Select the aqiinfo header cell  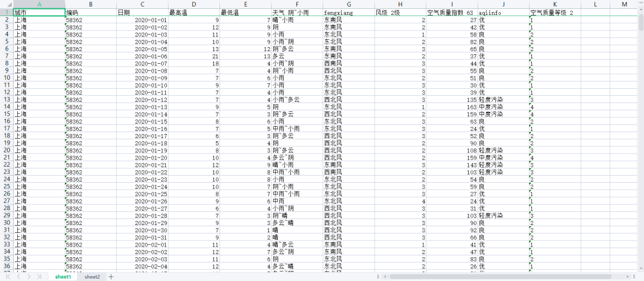tap(503, 12)
